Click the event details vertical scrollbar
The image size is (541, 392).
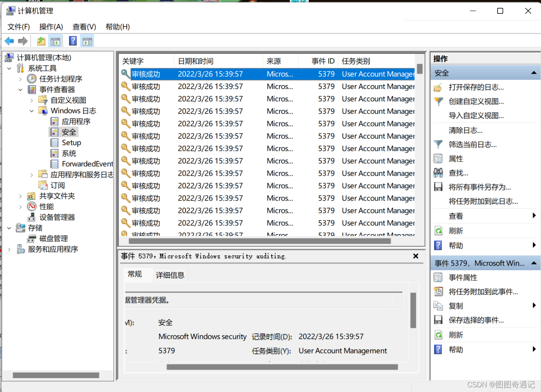(x=413, y=310)
